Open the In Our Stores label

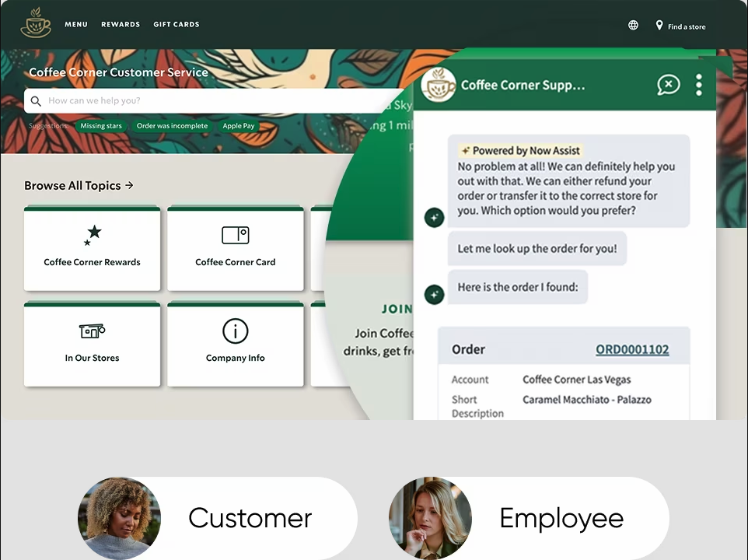coord(92,359)
